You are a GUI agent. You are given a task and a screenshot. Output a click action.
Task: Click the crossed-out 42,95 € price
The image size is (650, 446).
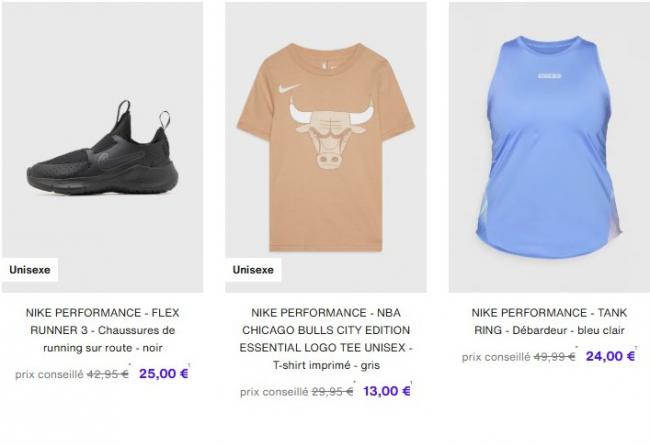coord(108,374)
